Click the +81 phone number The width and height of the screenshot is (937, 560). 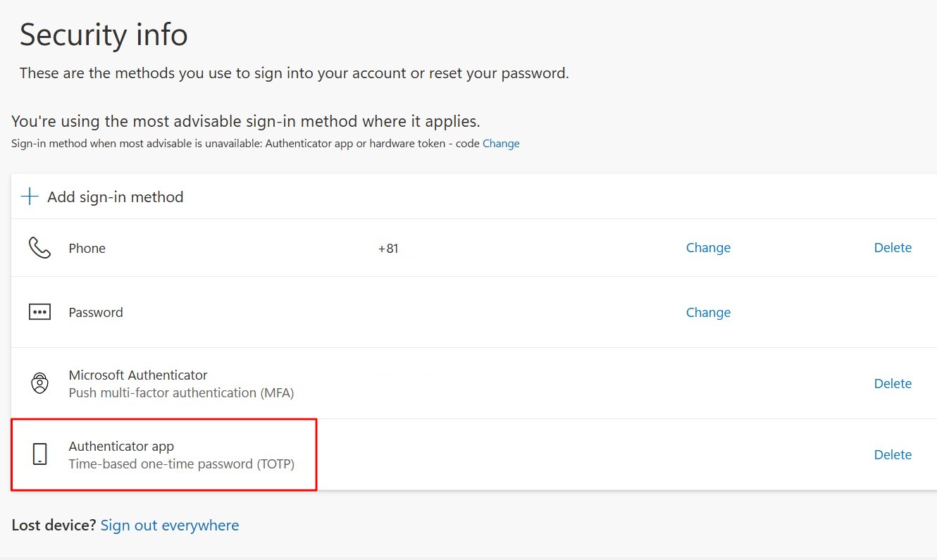388,249
